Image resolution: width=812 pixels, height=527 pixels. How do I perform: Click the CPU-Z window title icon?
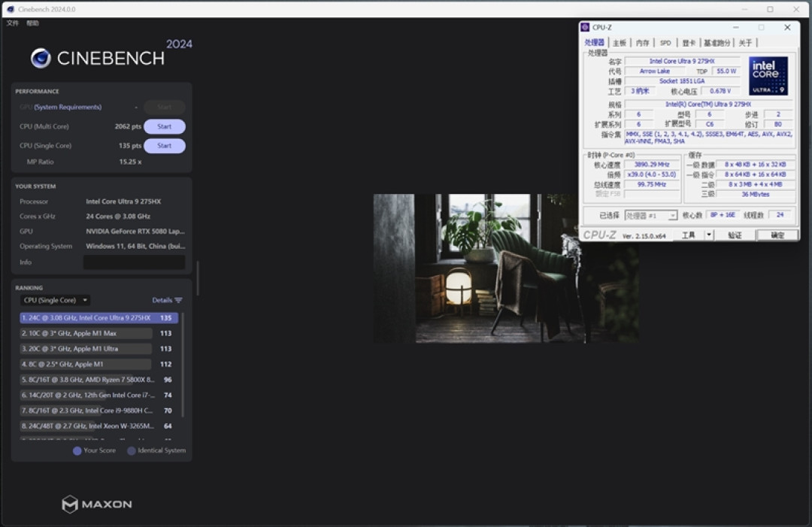click(x=585, y=27)
